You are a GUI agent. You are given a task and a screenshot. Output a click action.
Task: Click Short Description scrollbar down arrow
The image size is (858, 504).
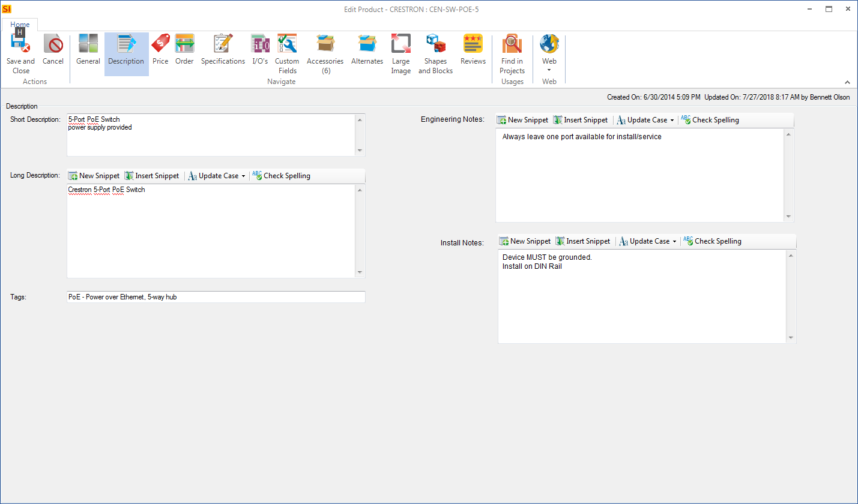point(360,151)
